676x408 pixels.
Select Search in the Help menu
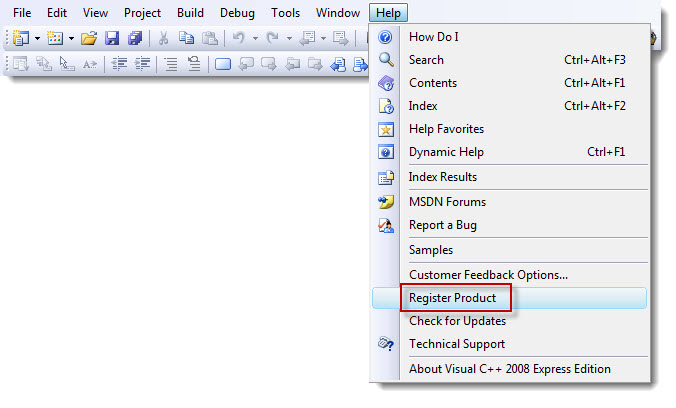pyautogui.click(x=510, y=60)
